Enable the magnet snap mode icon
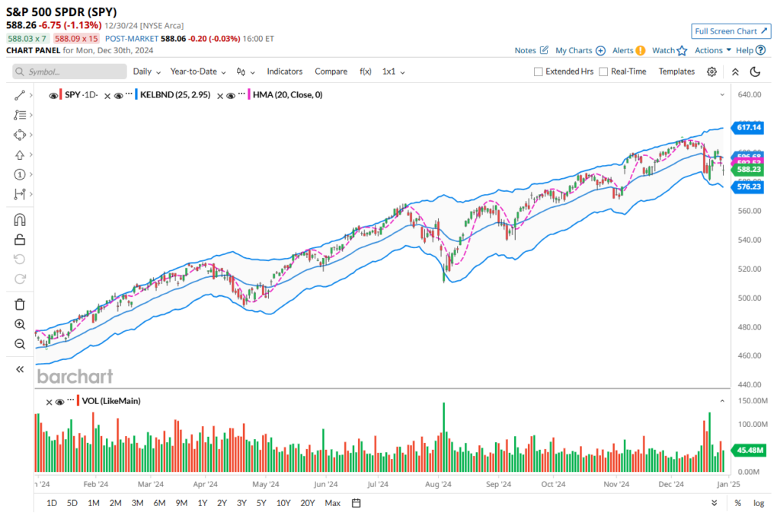 point(20,220)
